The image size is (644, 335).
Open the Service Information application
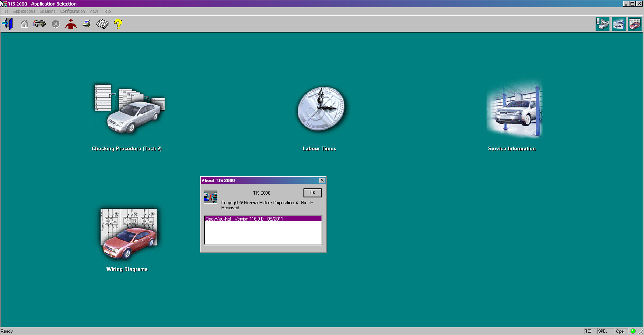click(x=514, y=110)
